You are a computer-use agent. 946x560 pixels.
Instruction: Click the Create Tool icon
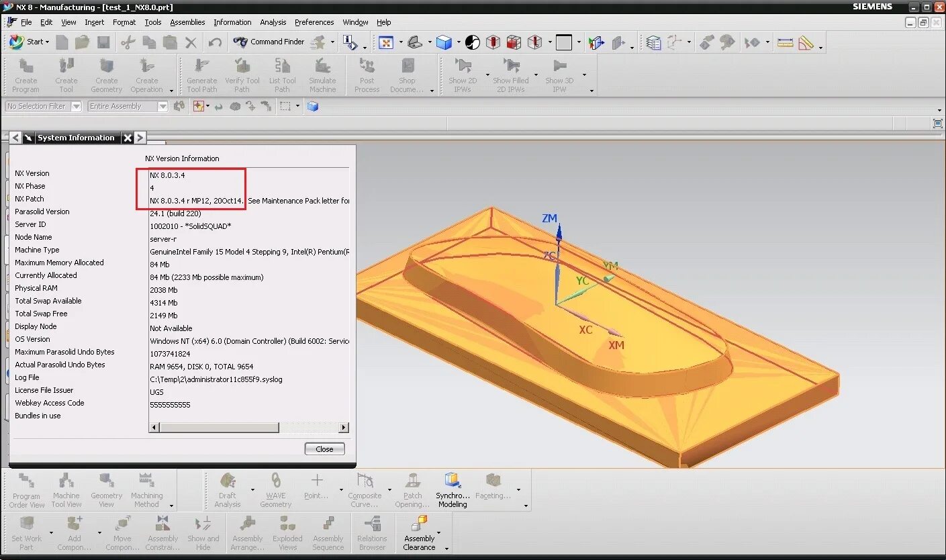66,75
